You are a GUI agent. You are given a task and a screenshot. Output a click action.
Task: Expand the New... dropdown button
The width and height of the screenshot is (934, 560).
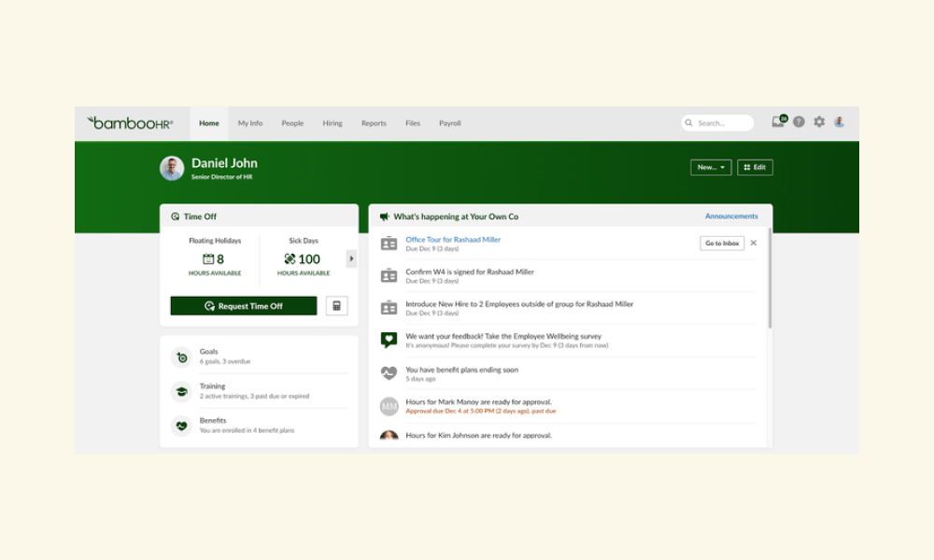pyautogui.click(x=711, y=167)
